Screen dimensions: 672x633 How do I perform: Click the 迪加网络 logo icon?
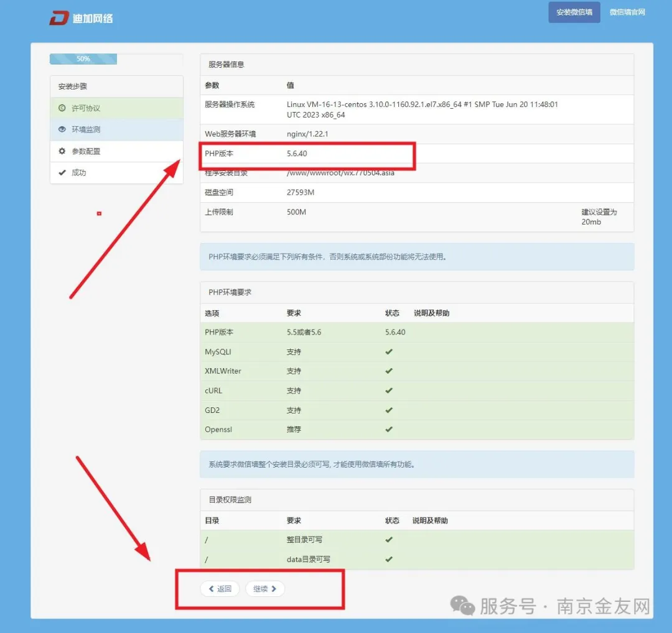[x=59, y=17]
